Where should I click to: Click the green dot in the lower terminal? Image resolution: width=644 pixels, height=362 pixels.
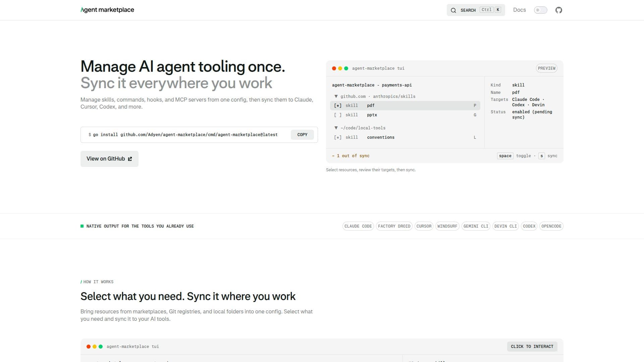tap(101, 347)
